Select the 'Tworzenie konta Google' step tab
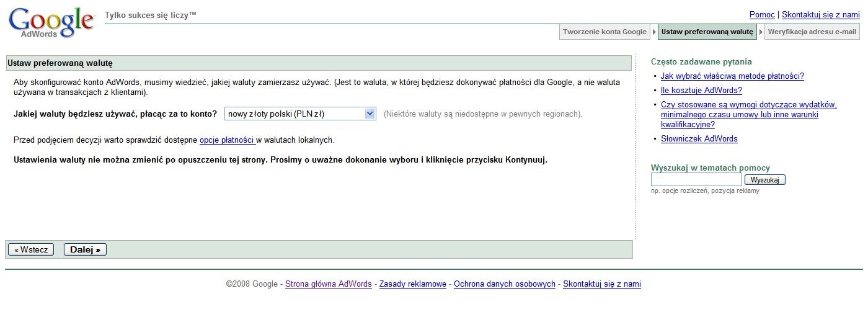The image size is (868, 327). (x=604, y=32)
